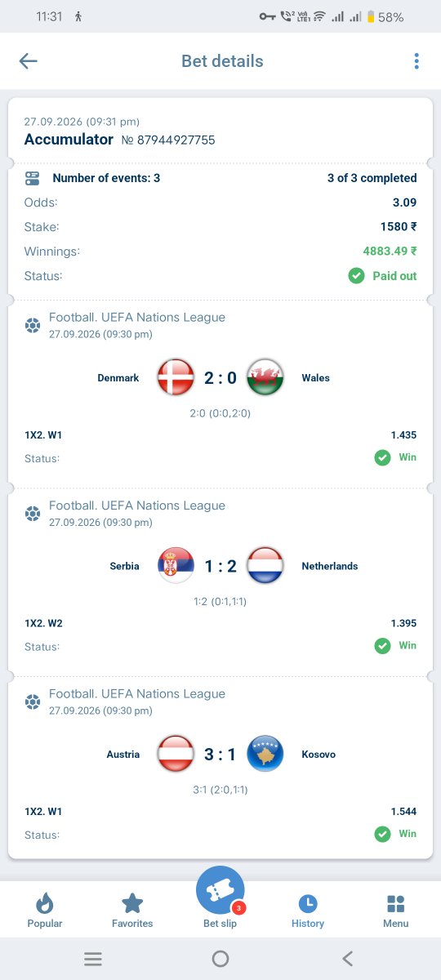This screenshot has height=980, width=441.
Task: Tap the Accumulator bet number 87944927755
Action: 168,140
